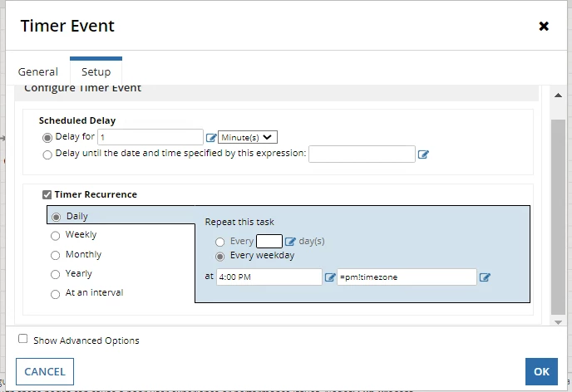572x392 pixels.
Task: Uncheck the Timer Recurrence checkbox
Action: (x=47, y=194)
